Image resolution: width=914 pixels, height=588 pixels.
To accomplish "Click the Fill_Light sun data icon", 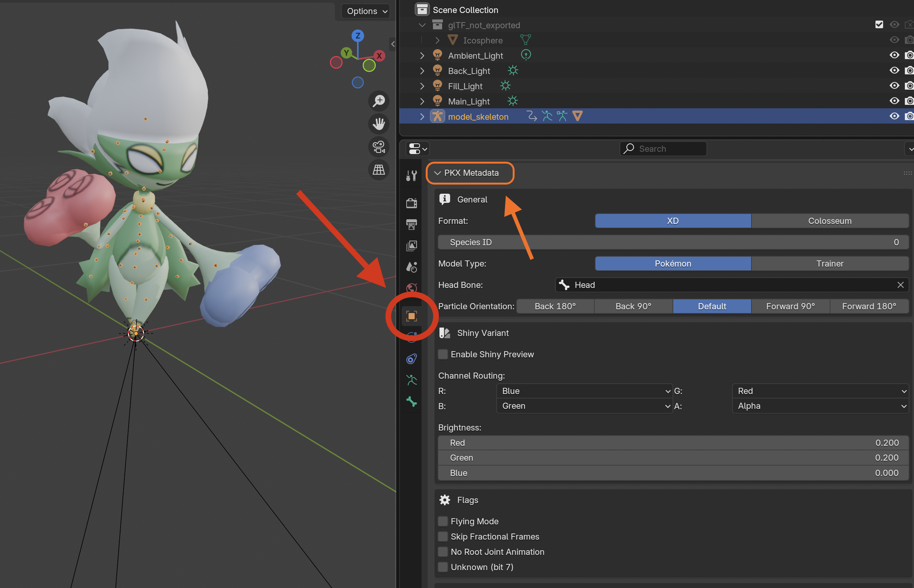I will coord(505,85).
